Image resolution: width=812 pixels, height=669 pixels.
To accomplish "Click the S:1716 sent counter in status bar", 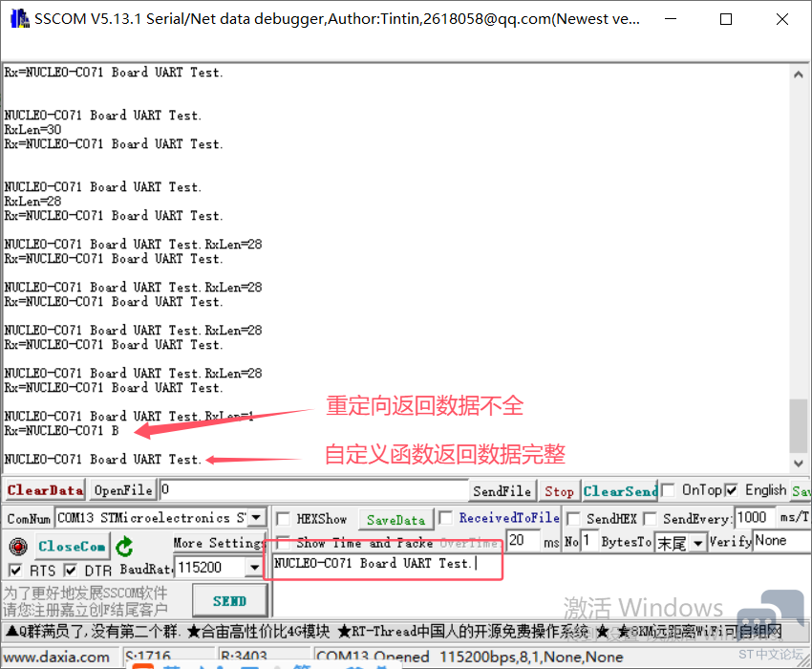I will (148, 658).
